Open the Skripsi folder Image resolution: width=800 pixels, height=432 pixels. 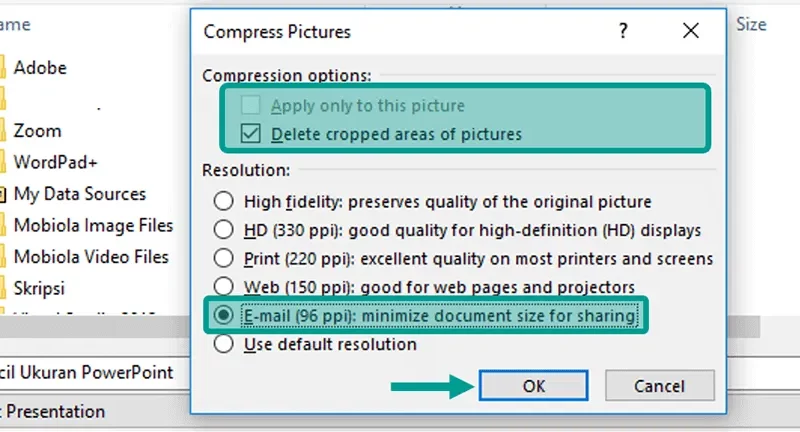click(39, 289)
